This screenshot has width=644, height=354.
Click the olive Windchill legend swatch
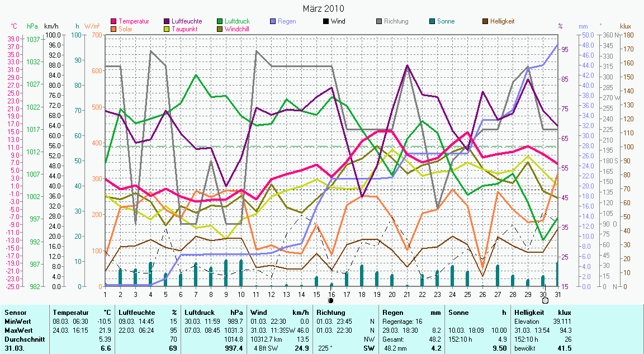pyautogui.click(x=220, y=29)
